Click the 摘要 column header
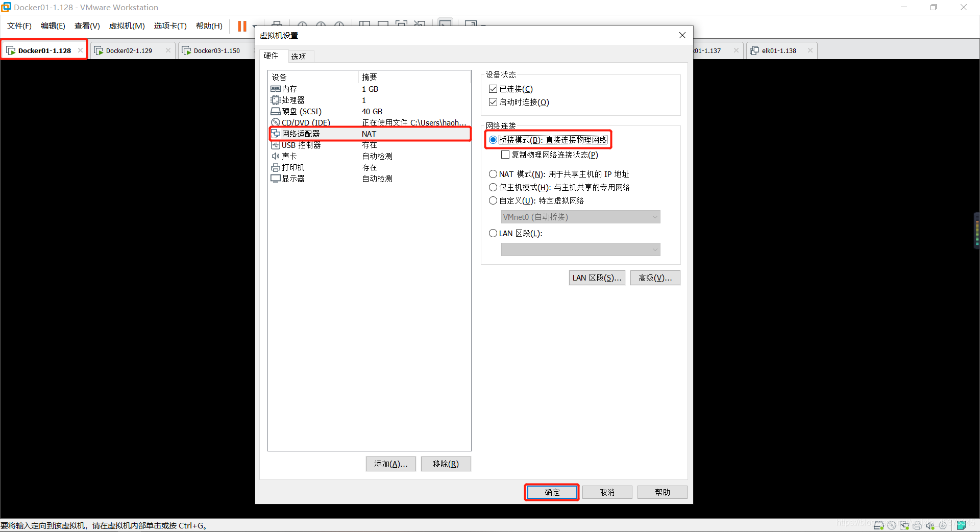 point(414,77)
